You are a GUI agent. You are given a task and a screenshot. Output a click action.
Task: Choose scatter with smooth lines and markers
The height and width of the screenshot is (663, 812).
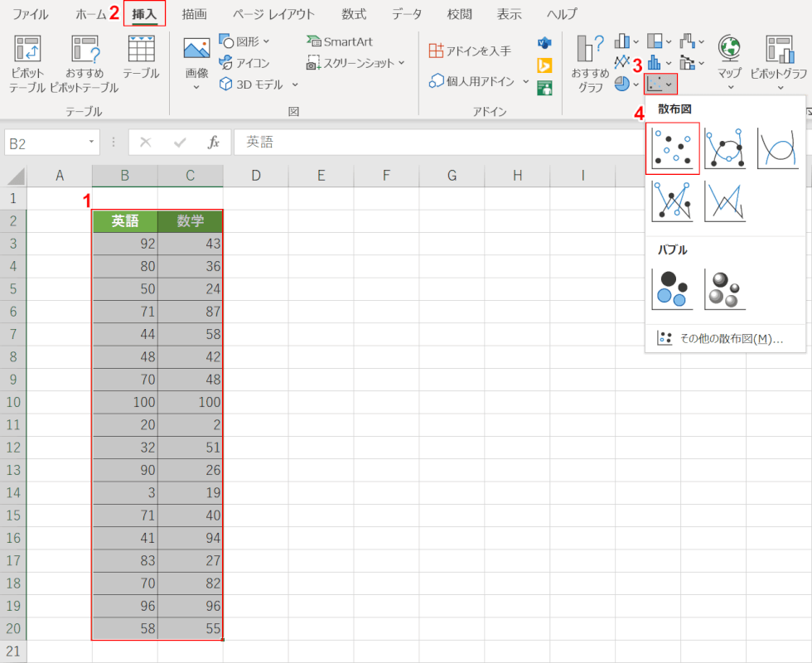point(725,148)
